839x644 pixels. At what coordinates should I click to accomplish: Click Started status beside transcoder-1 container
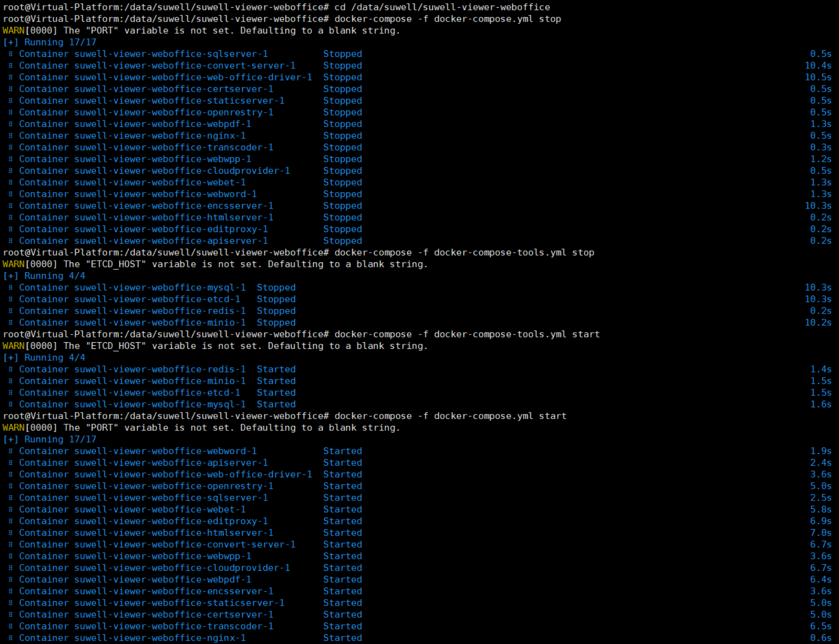pyautogui.click(x=342, y=626)
